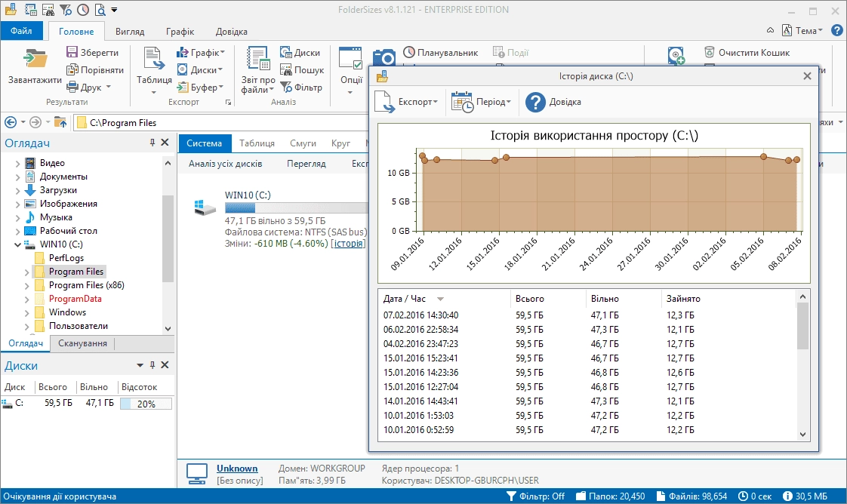Close the Диски panel
Screen dimensions: 847x504
pyautogui.click(x=165, y=365)
